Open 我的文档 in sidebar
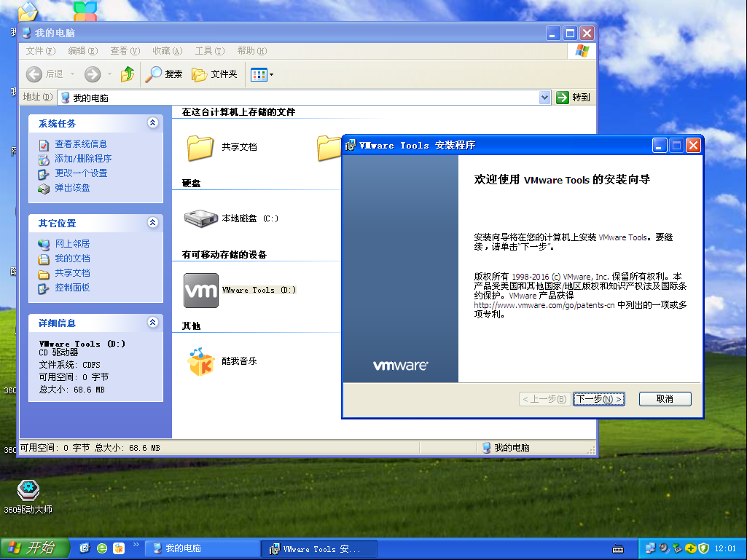 [x=72, y=258]
